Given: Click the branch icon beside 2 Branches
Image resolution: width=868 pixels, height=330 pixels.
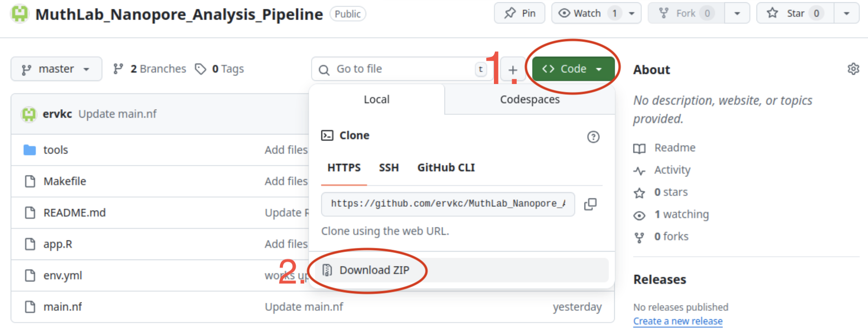Looking at the screenshot, I should point(118,69).
